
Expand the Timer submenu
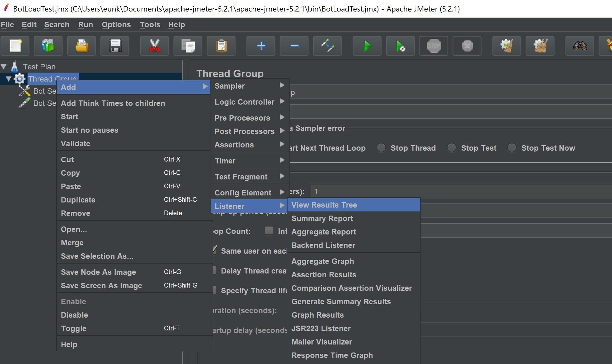250,161
